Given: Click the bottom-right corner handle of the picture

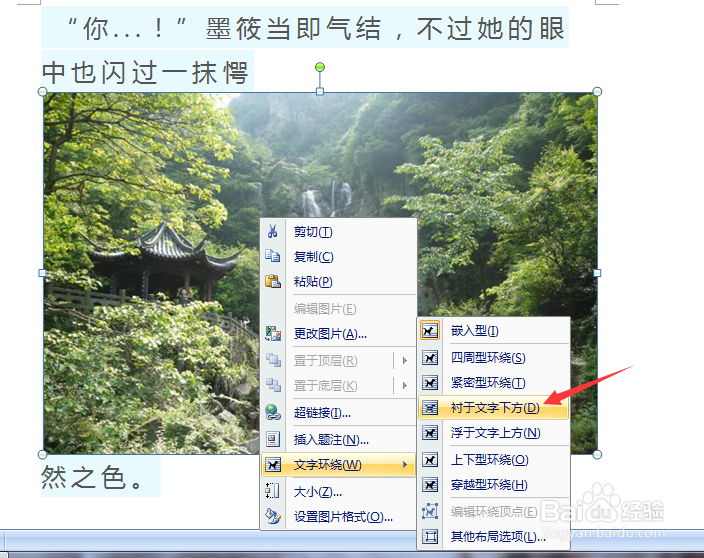Looking at the screenshot, I should point(597,455).
